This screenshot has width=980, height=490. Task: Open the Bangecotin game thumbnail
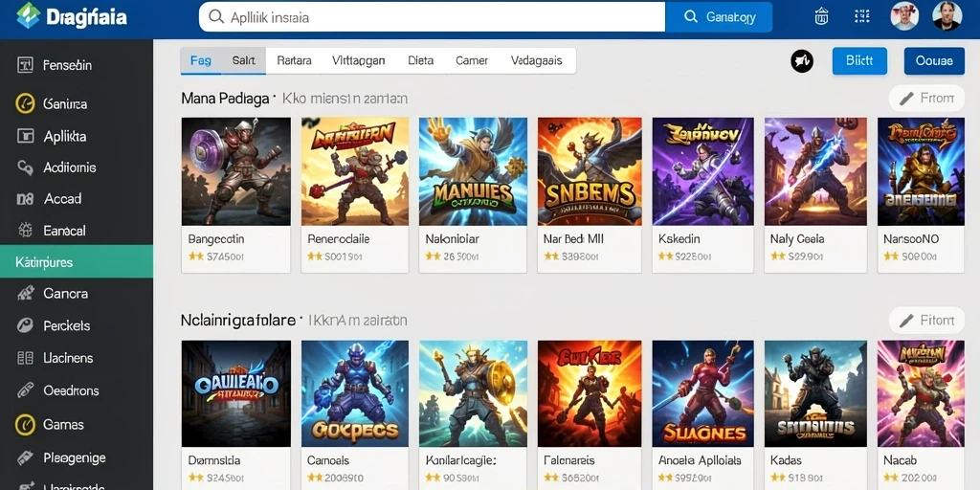[236, 171]
